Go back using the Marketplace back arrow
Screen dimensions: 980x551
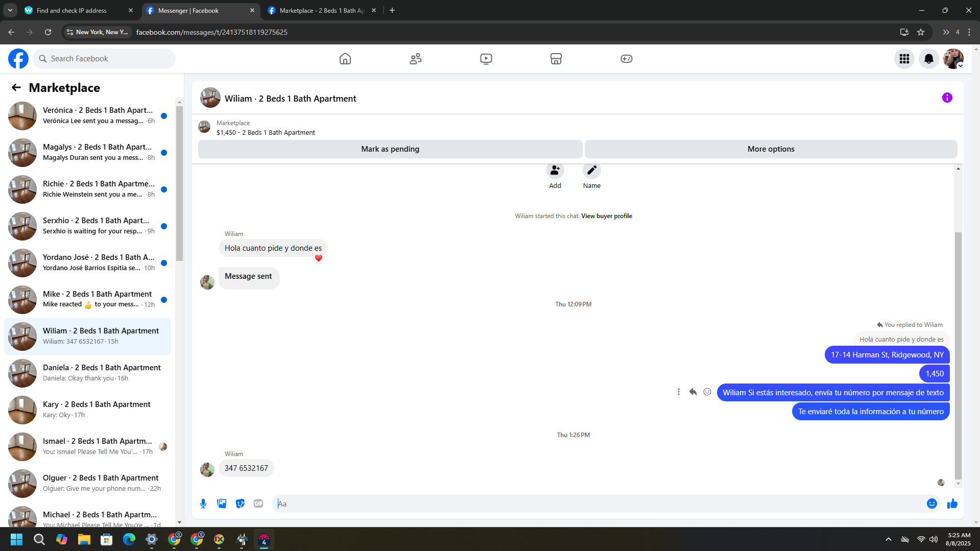[16, 87]
